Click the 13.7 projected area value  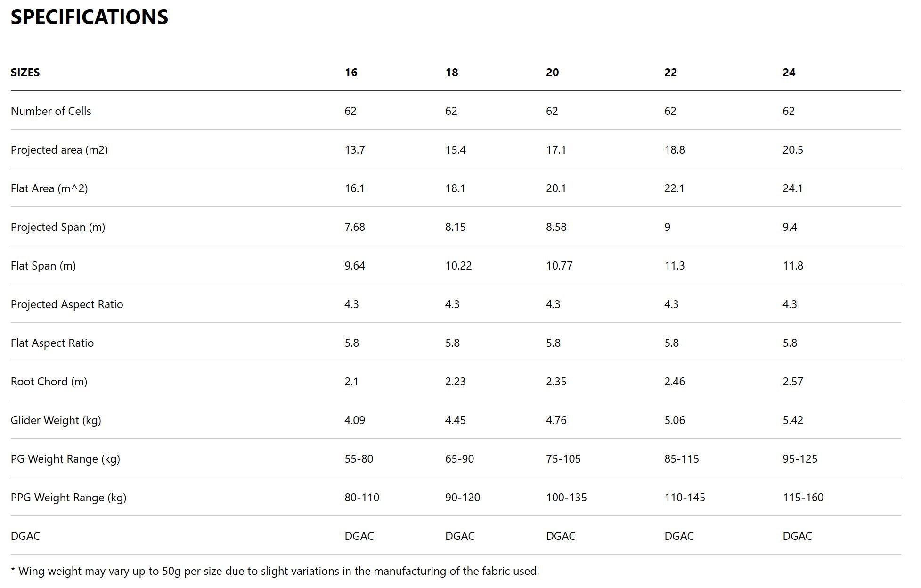pos(354,150)
